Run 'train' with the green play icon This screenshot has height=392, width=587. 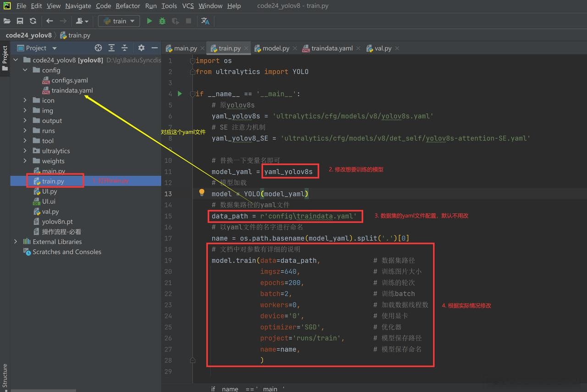click(149, 21)
